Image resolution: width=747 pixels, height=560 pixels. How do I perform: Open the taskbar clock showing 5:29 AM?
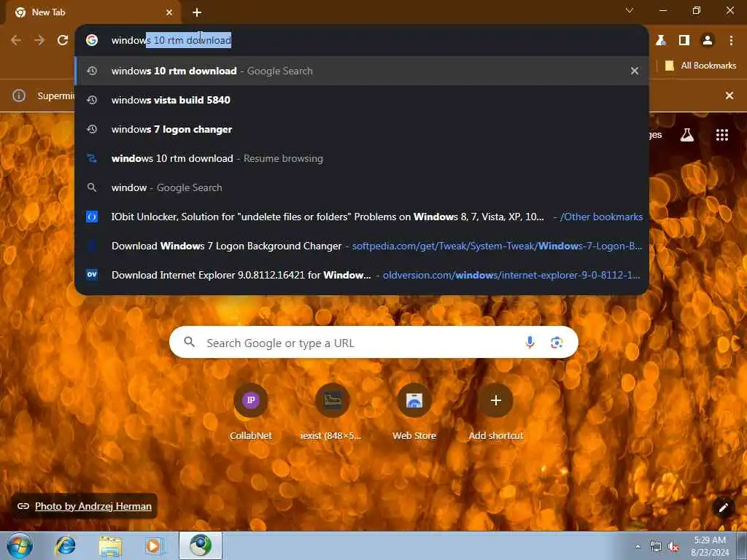[710, 546]
